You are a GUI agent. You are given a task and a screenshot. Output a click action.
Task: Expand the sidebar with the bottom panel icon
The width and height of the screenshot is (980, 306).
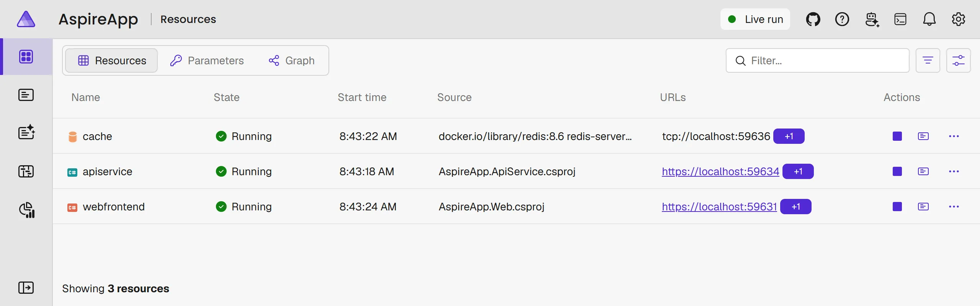26,288
